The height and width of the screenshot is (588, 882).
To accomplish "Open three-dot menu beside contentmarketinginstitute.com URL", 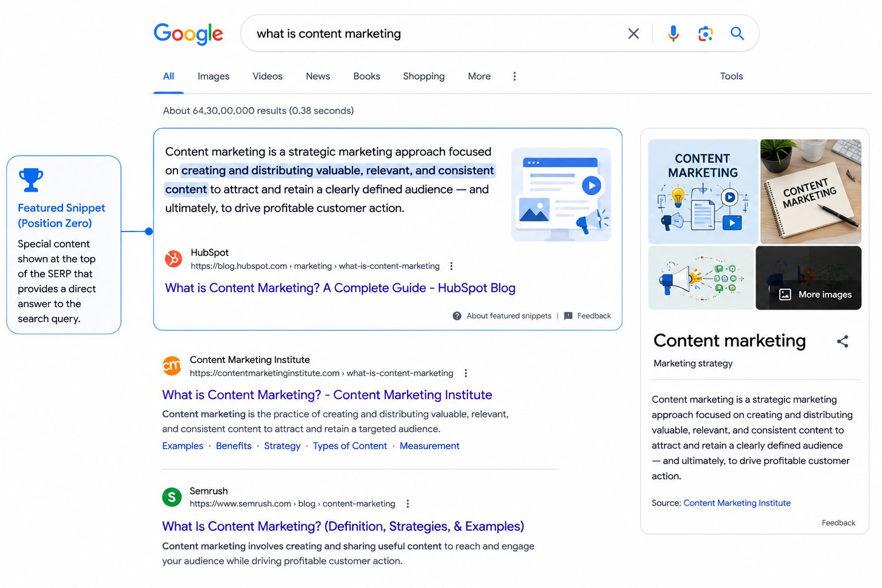I will [466, 373].
